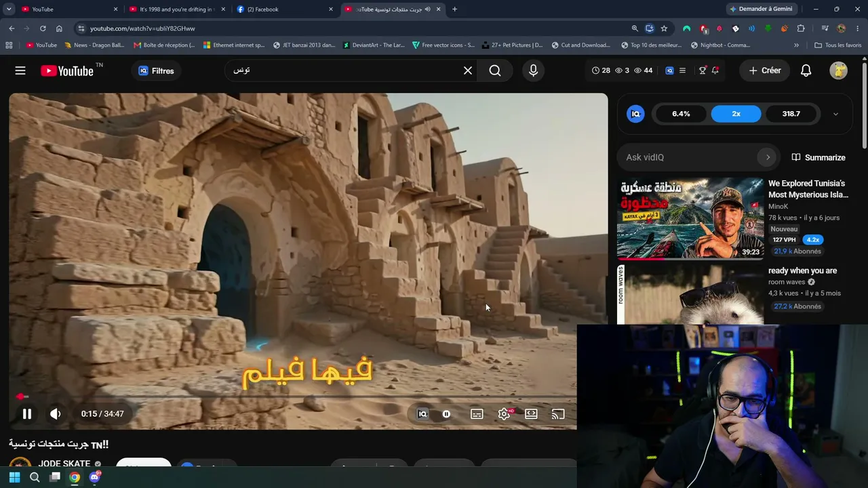Image resolution: width=868 pixels, height=488 pixels.
Task: Open the JODE SKATE channel name
Action: click(64, 464)
